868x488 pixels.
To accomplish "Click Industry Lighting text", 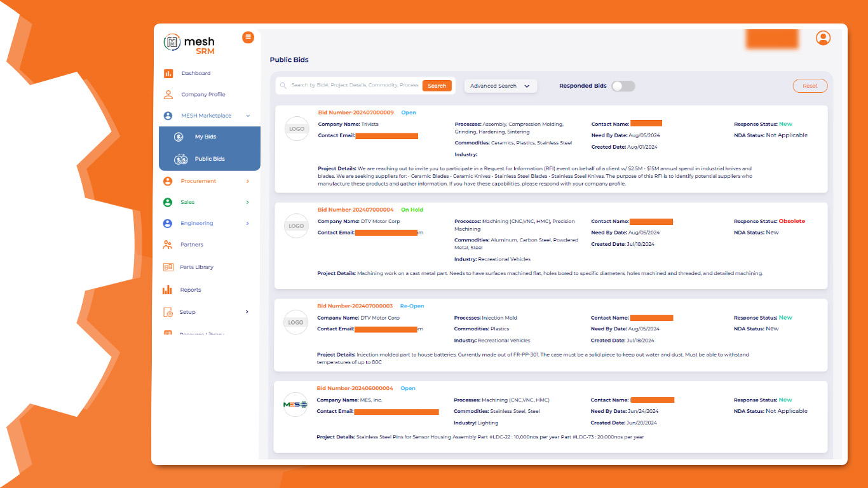I will coord(476,423).
